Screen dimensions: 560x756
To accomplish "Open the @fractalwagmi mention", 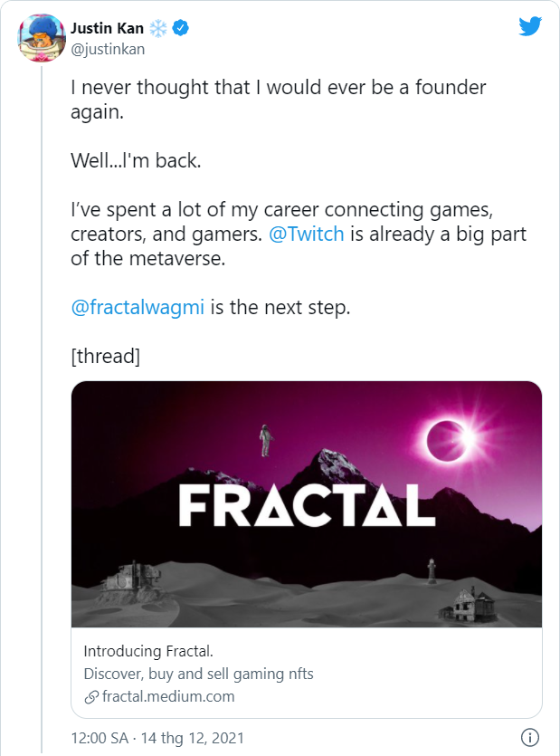I will 140,307.
